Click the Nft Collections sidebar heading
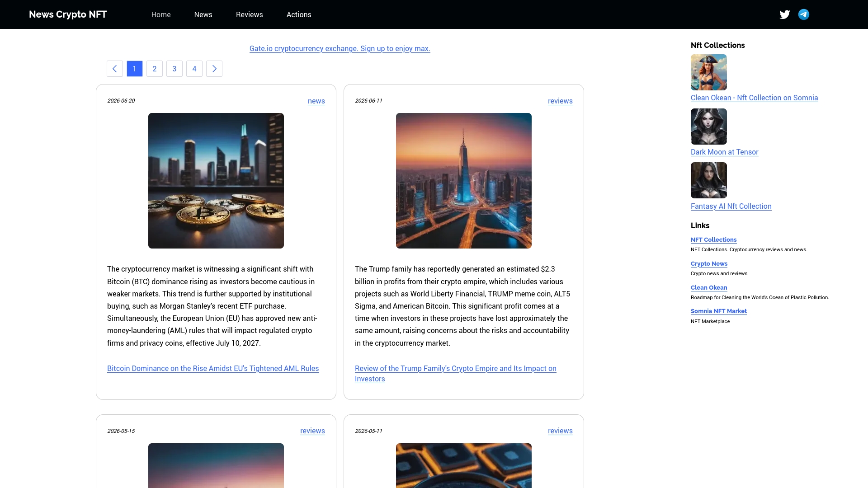Screen dimensions: 868x488 coord(717,45)
